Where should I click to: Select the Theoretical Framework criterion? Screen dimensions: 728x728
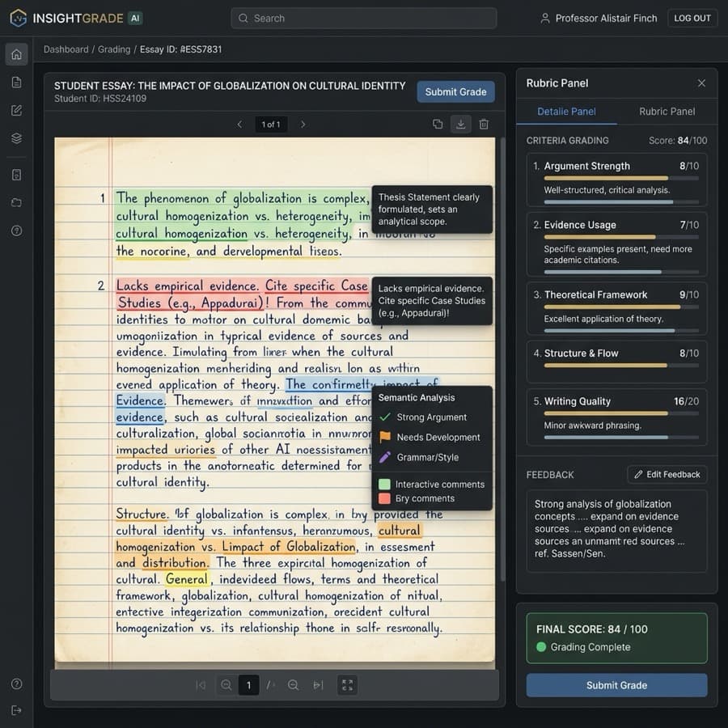tap(616, 308)
